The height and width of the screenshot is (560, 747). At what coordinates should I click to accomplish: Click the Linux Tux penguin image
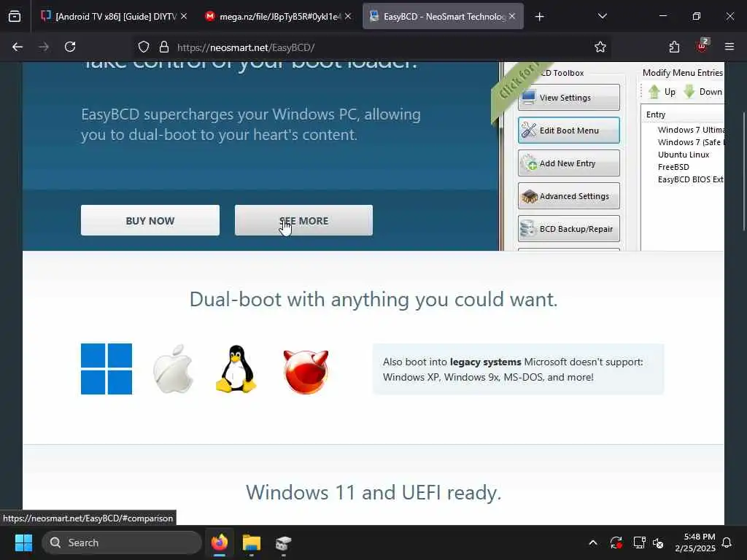click(x=236, y=369)
